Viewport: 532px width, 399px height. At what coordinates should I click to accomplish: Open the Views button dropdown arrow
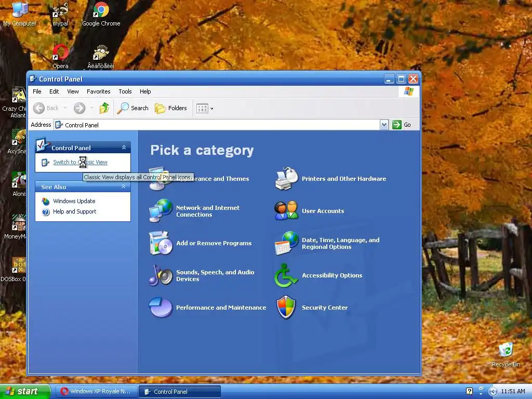pyautogui.click(x=212, y=109)
